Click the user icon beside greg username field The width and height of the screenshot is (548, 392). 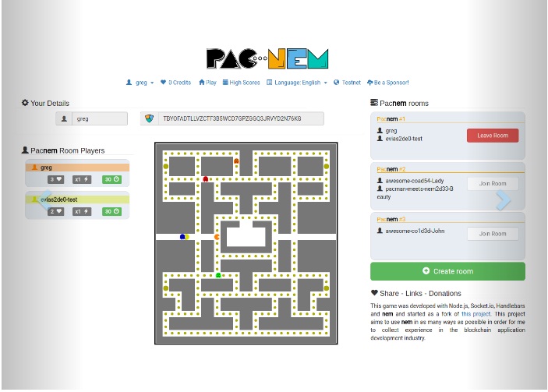64,118
